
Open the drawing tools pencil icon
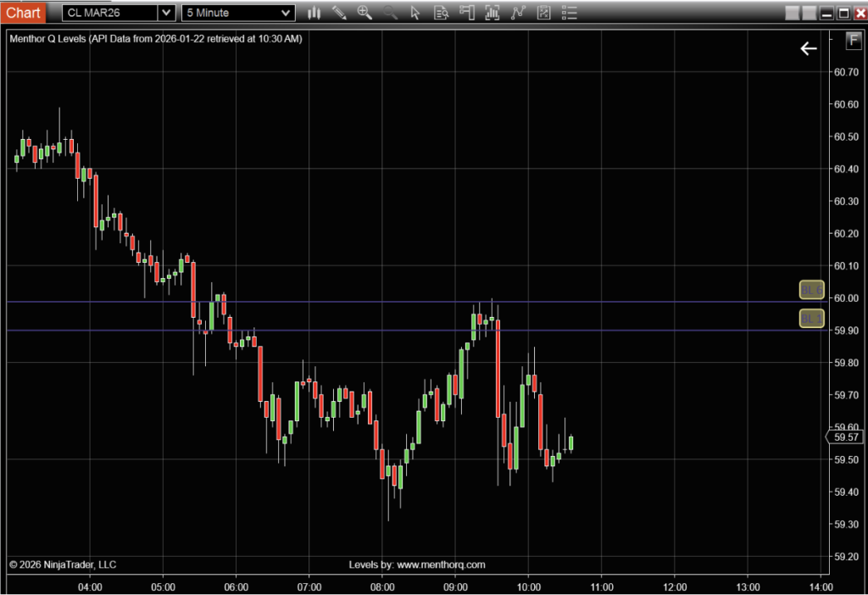click(x=339, y=13)
